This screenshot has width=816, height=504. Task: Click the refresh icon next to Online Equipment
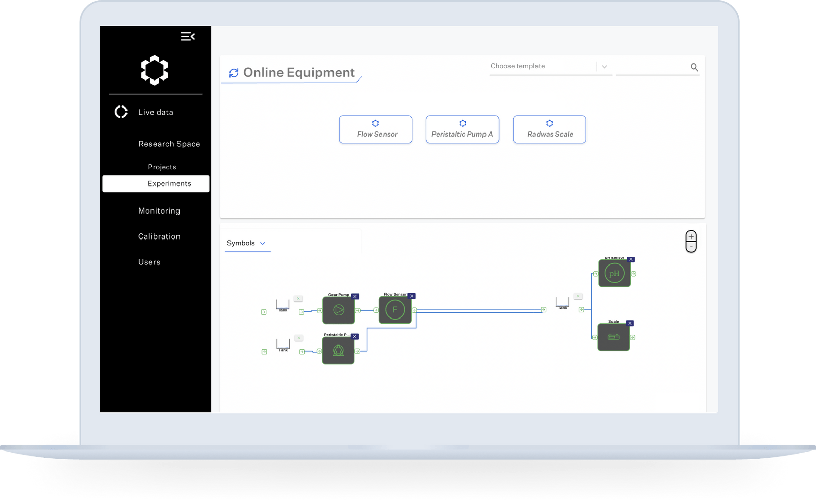(234, 73)
